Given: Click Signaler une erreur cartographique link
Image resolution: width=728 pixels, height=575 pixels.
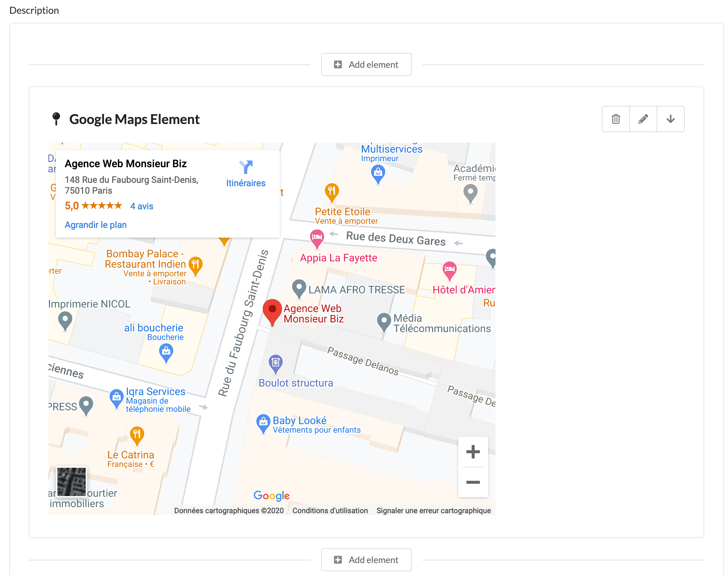Looking at the screenshot, I should 433,511.
